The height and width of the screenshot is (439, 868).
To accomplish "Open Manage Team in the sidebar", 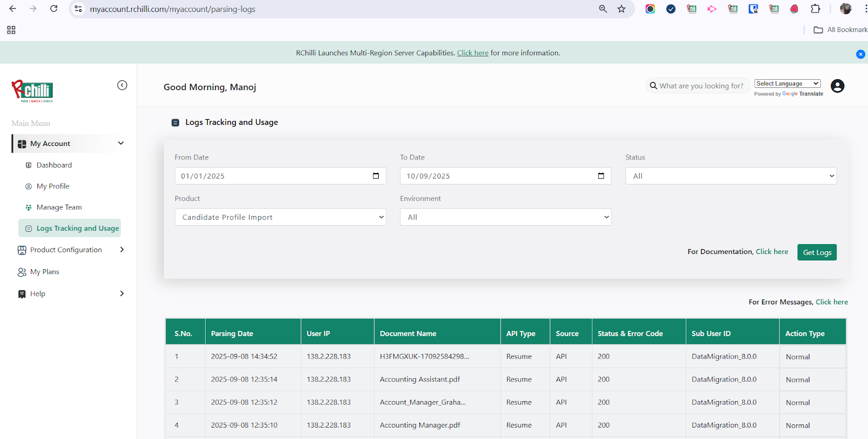I will [59, 207].
